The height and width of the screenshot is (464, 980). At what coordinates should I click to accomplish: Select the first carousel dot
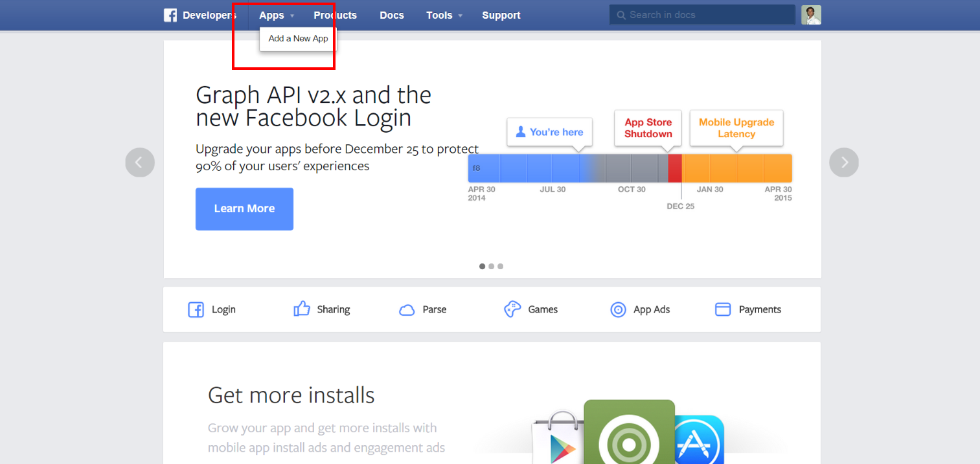tap(482, 266)
